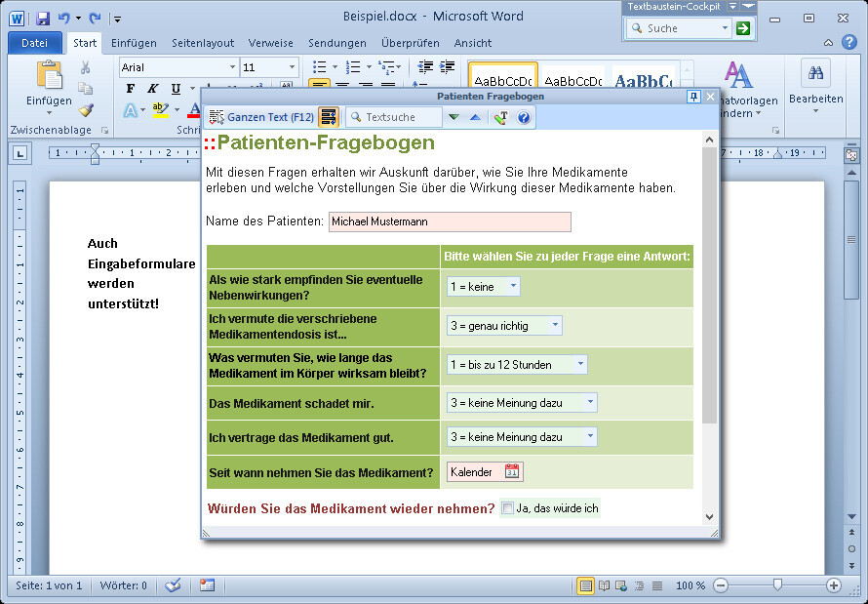Click the Michael Mustermann name field
Screen dimensions: 868x604
[x=449, y=221]
